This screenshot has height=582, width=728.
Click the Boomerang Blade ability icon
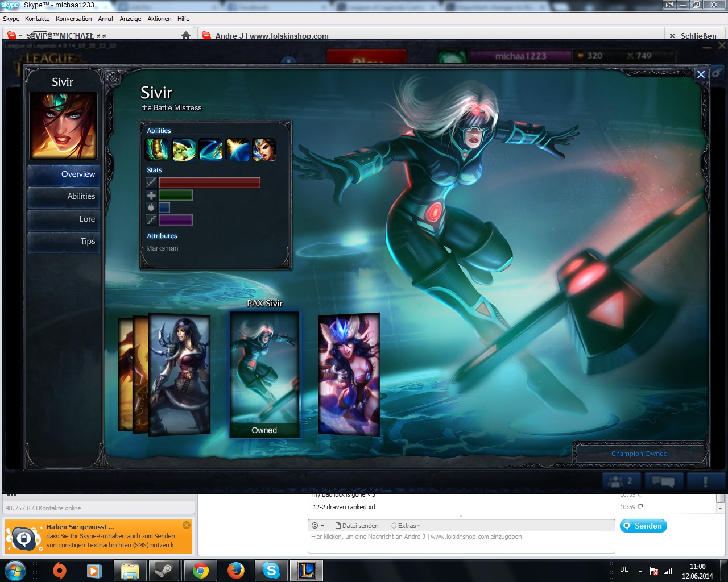click(x=184, y=149)
